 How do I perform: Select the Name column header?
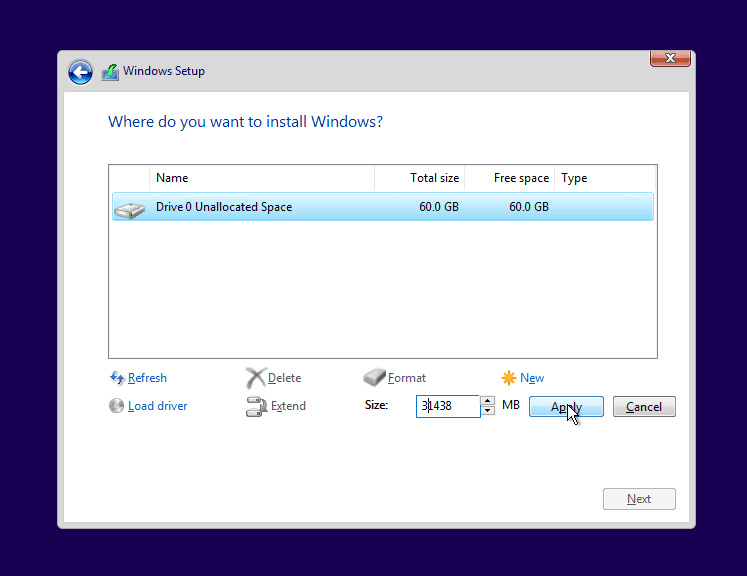point(262,178)
